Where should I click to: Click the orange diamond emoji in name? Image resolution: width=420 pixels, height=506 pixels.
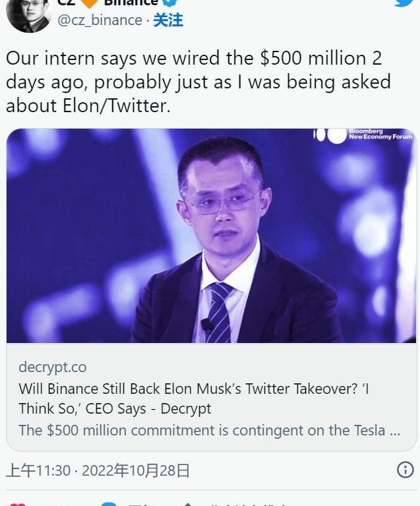coord(90,3)
